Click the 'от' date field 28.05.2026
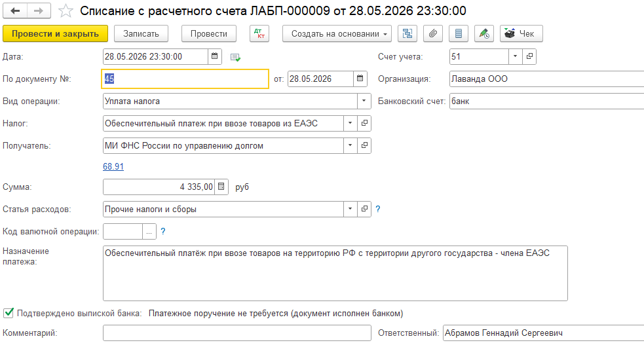Viewport: 644px width, 364px height. [x=320, y=79]
